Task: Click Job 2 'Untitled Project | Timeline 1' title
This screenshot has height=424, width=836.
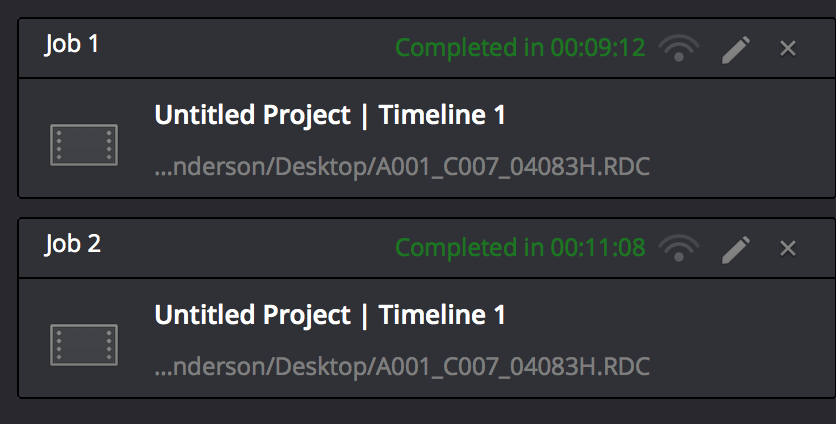Action: click(330, 316)
